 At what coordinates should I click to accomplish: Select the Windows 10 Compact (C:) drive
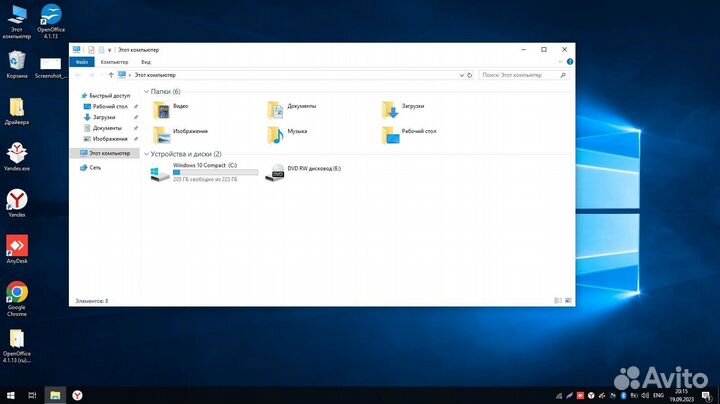point(204,172)
